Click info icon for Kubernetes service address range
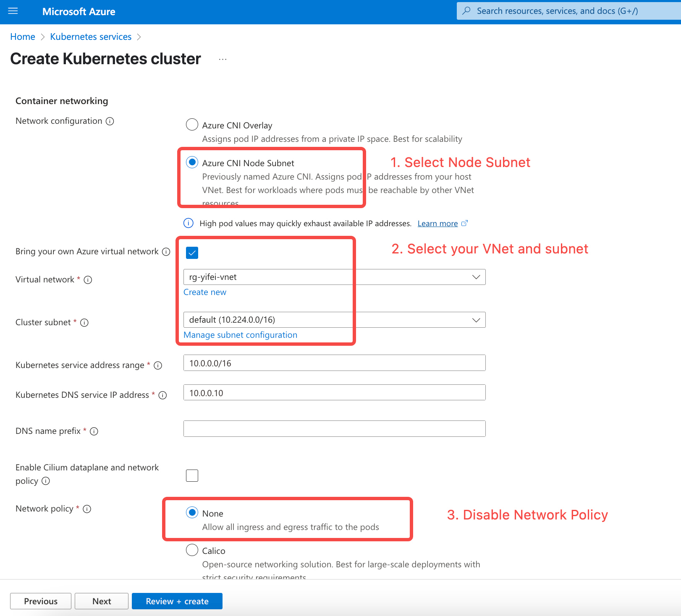Viewport: 681px width, 616px height. 158,365
